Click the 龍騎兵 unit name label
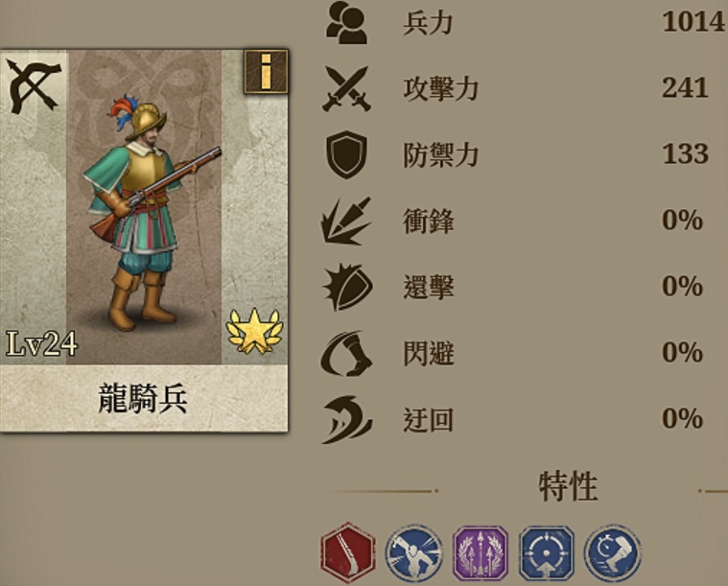This screenshot has height=586, width=728. pyautogui.click(x=143, y=398)
